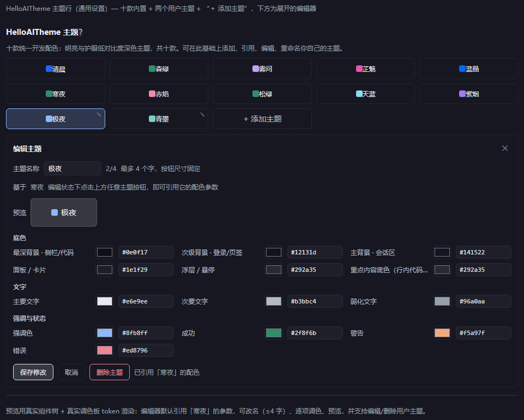This screenshot has height=420, width=524.
Task: Edit the 浮层 / 悬停 hex field
Action: pos(315,270)
